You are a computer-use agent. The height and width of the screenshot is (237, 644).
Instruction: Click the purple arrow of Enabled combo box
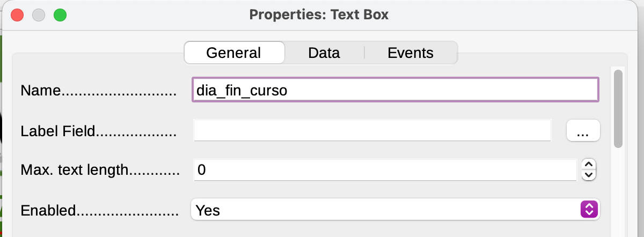point(589,210)
